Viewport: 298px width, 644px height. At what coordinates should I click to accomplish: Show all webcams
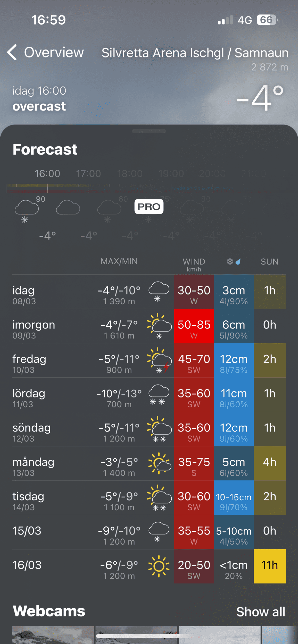pyautogui.click(x=260, y=612)
